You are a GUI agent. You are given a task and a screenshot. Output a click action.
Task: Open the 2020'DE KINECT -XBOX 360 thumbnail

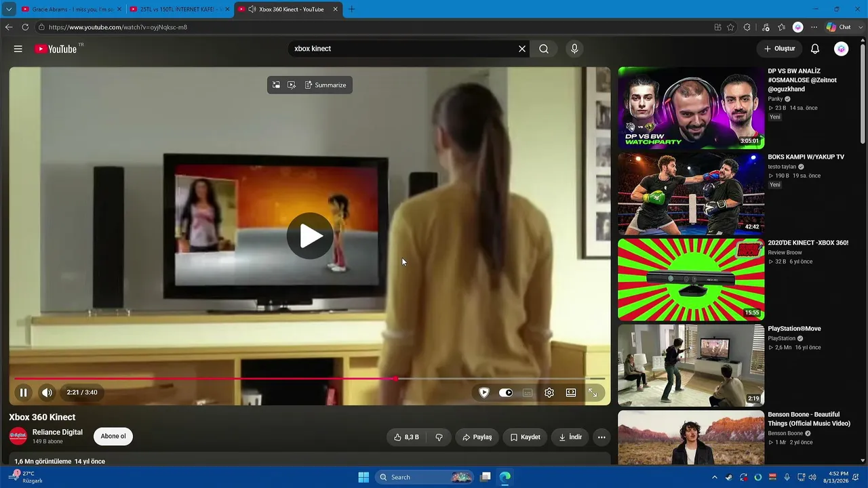pos(691,279)
